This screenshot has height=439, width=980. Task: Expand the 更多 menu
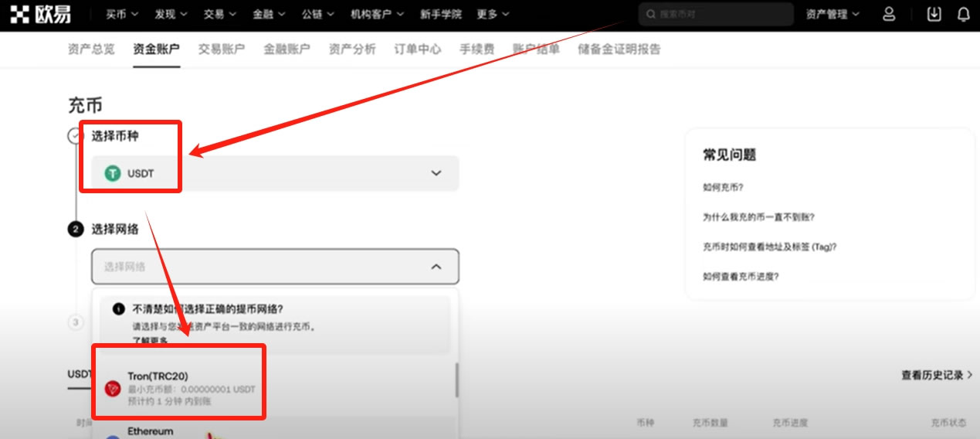tap(493, 14)
